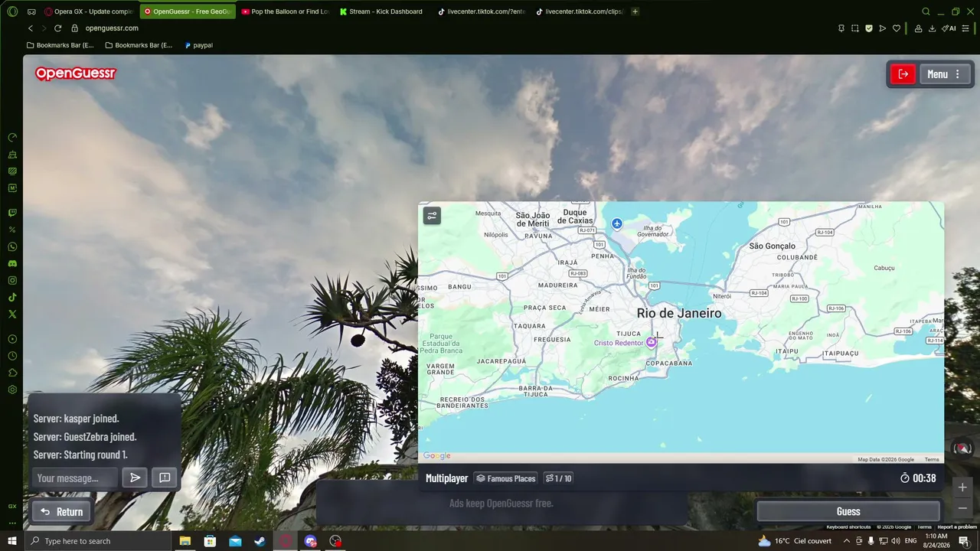Open map settings sliders icon
The height and width of the screenshot is (551, 980).
click(432, 216)
